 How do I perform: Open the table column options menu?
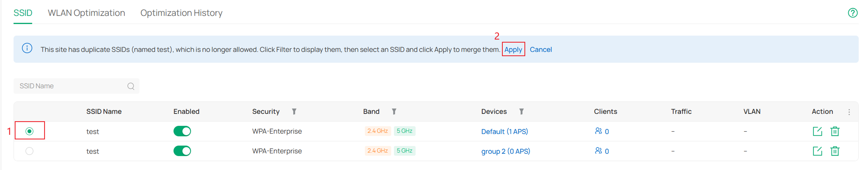(849, 112)
